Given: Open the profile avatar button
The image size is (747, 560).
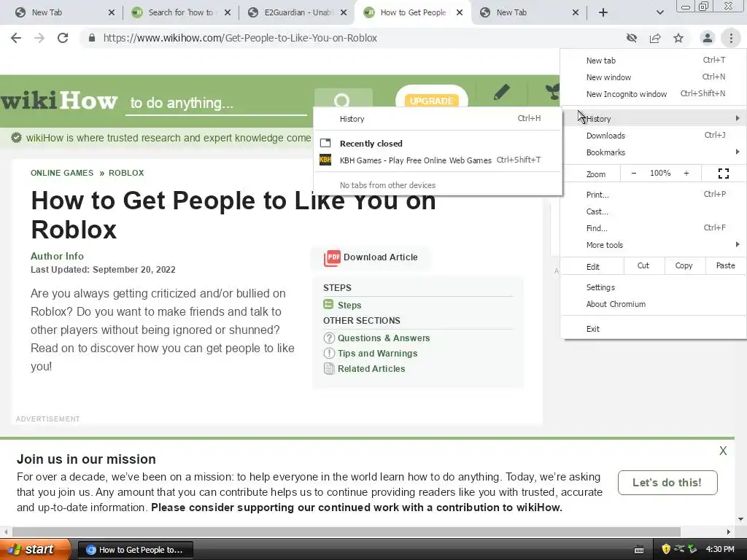Looking at the screenshot, I should pos(708,38).
